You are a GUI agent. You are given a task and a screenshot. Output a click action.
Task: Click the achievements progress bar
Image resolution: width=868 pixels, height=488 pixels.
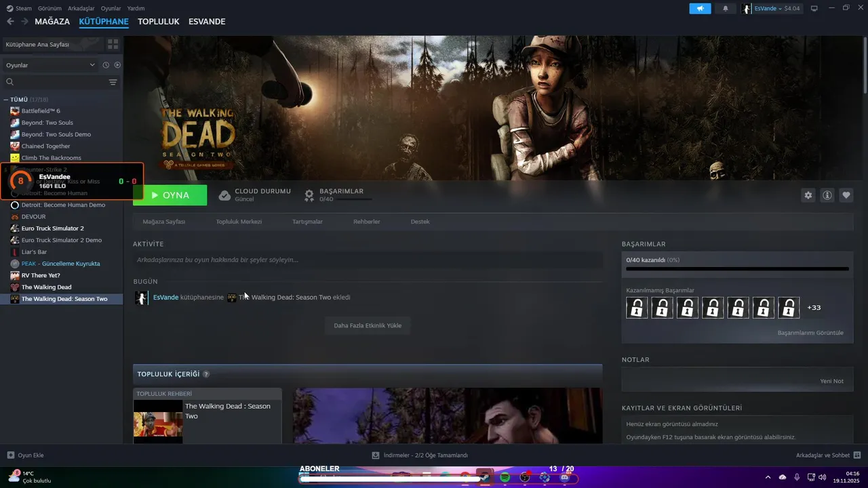click(737, 269)
